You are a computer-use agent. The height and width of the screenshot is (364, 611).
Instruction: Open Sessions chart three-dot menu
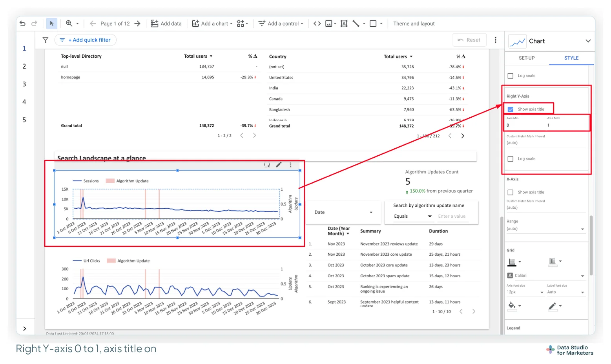pos(290,165)
